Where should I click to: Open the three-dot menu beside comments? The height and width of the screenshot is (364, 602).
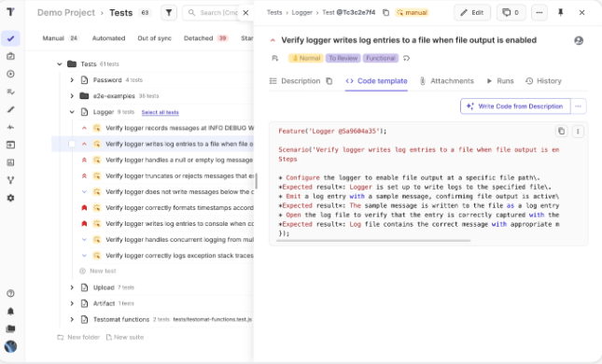(539, 13)
